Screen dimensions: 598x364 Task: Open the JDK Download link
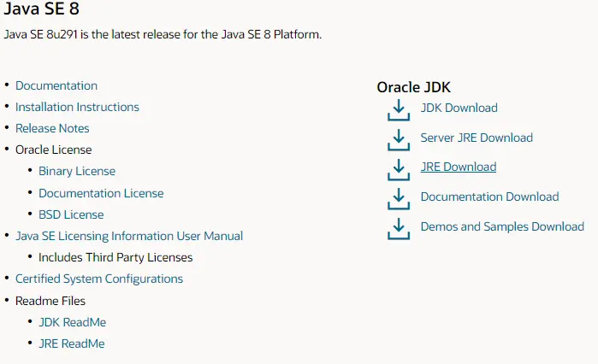[x=459, y=108]
